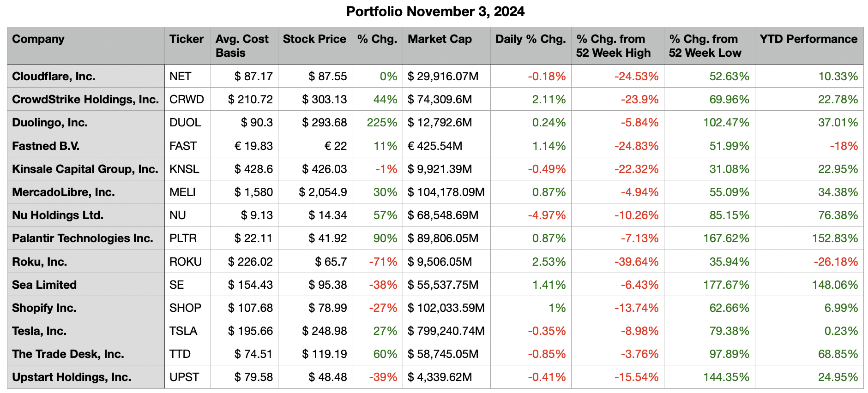Select the YTD Performance column header
Viewport: 868px width, 393px height.
pos(808,39)
